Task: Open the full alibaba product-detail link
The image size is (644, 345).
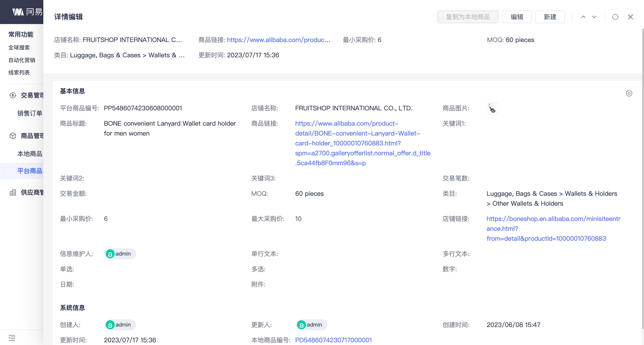Action: click(x=363, y=143)
